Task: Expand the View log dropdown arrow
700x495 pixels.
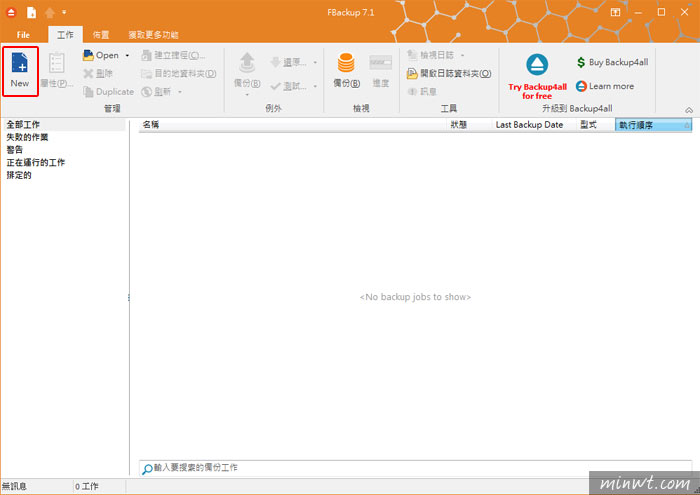Action: [462, 55]
